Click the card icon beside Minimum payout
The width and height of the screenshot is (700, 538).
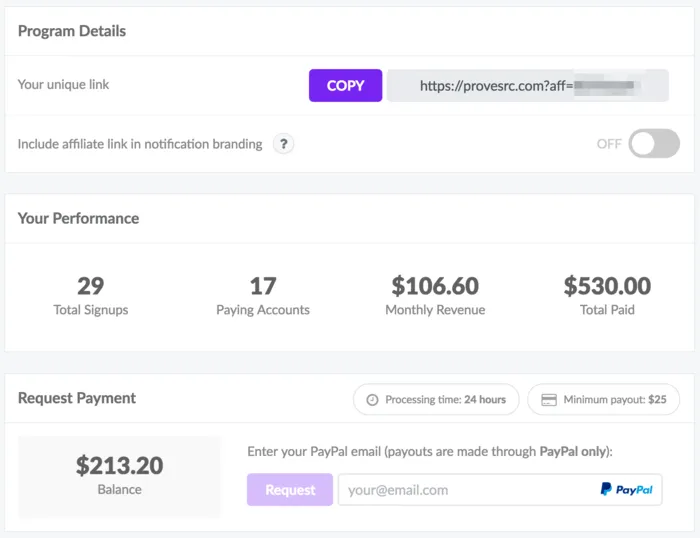coord(549,399)
